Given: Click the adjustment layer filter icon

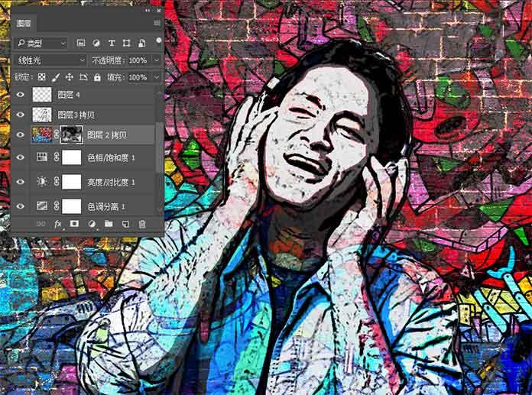Looking at the screenshot, I should click(96, 43).
